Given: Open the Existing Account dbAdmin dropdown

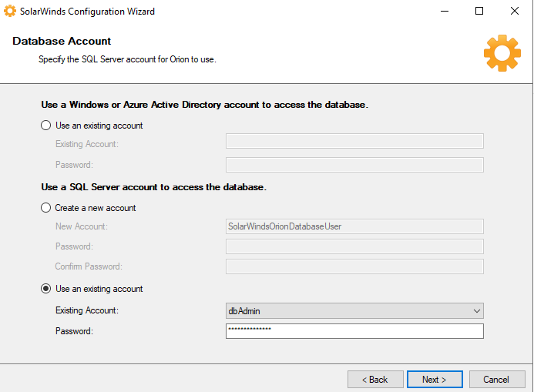Looking at the screenshot, I should pos(347,310).
